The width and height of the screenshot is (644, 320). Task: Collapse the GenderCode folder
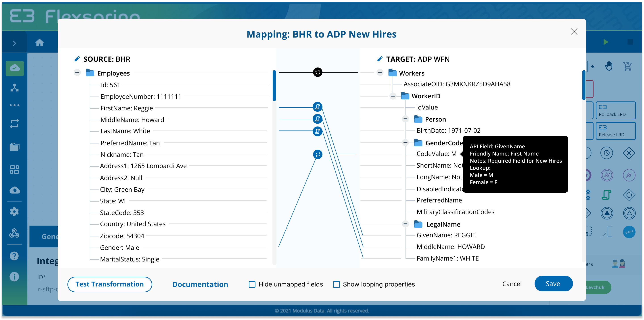(406, 143)
